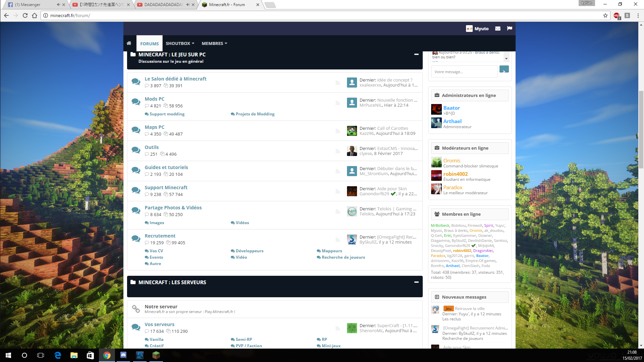The width and height of the screenshot is (644, 362).
Task: Switch to DADADADADADADA browser tab
Action: coord(166,5)
